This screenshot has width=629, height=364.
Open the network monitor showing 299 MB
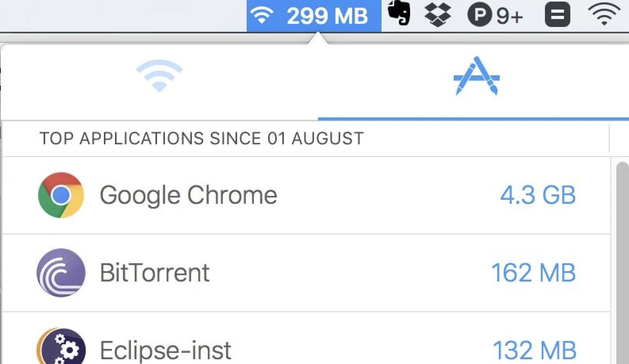[x=313, y=16]
